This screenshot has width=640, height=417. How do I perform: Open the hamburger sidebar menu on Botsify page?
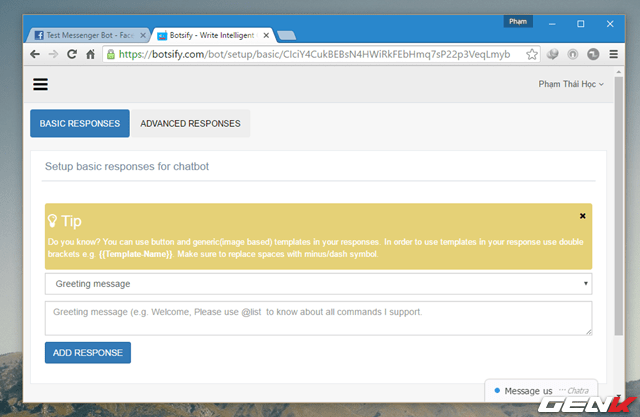pyautogui.click(x=40, y=84)
